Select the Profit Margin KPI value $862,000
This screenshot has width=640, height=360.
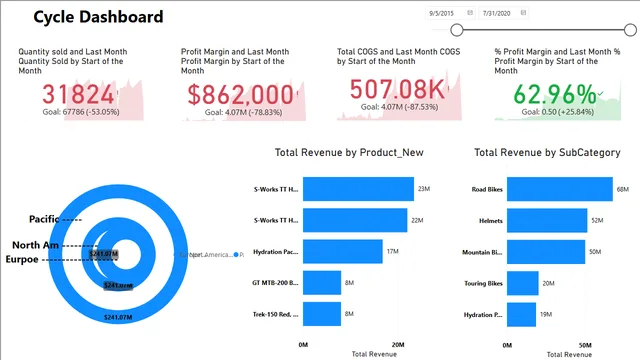click(x=240, y=95)
